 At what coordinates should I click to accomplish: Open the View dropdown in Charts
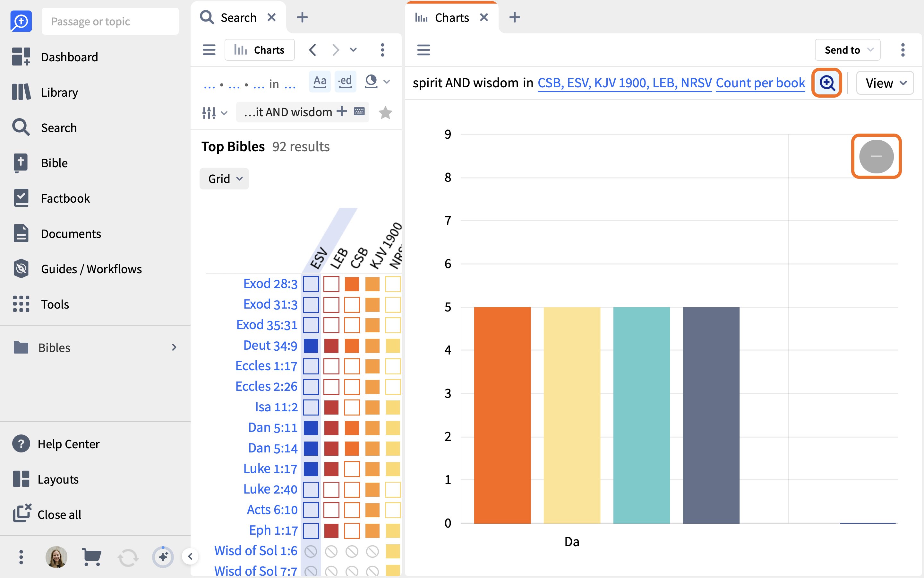885,83
